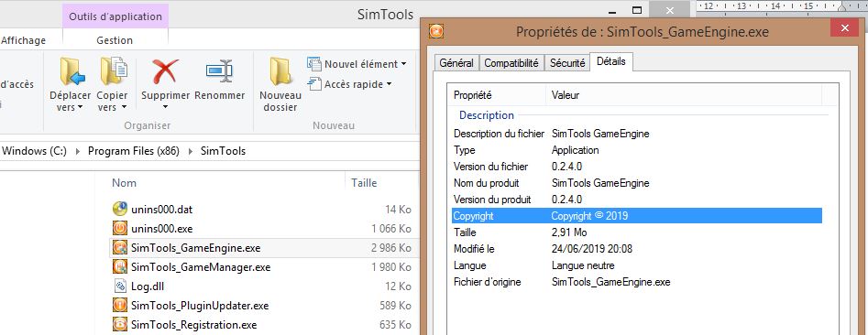Open the Déplacer vers dropdown arrow
Screen dimensions: 868x335
click(x=80, y=108)
